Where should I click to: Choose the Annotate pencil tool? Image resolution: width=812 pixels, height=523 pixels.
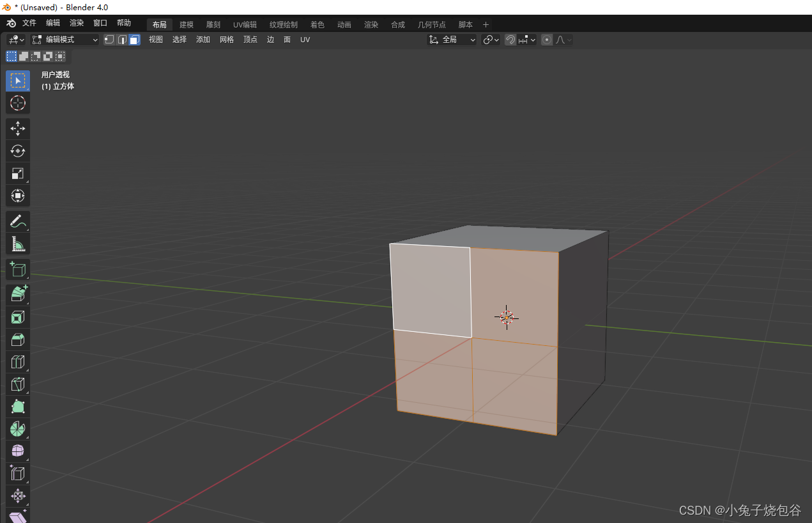click(18, 221)
